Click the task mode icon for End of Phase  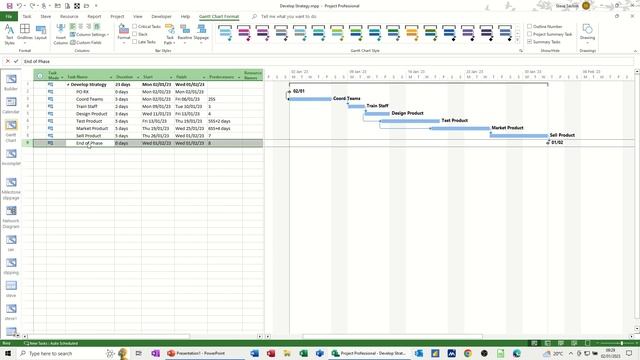(x=51, y=143)
